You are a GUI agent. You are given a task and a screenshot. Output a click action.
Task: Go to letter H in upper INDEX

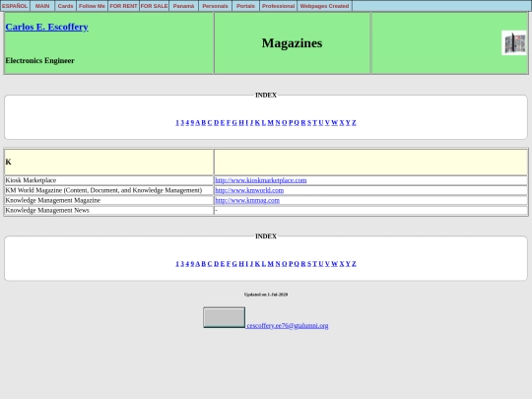(241, 122)
